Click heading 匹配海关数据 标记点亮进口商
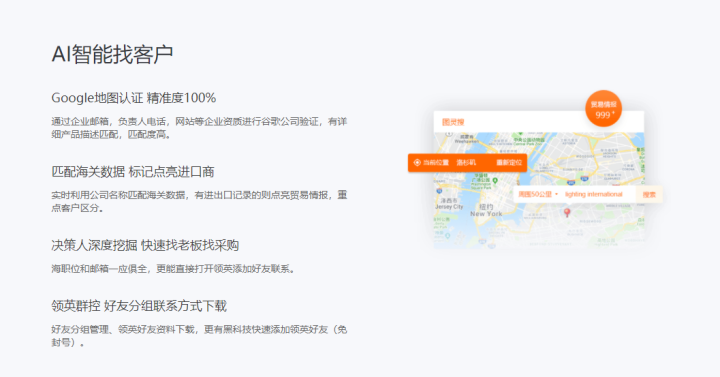Screen dimensions: 720x377 [133, 172]
